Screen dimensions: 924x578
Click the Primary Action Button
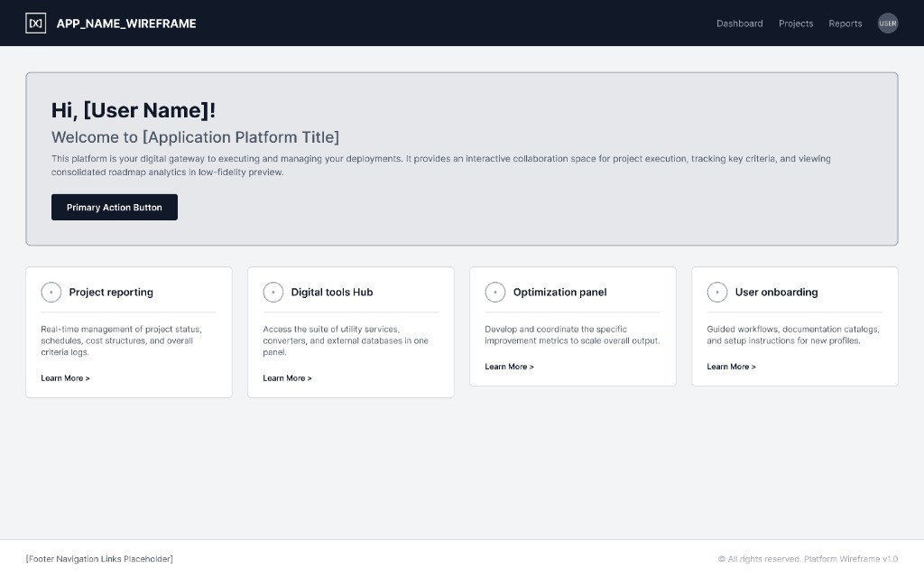(115, 207)
